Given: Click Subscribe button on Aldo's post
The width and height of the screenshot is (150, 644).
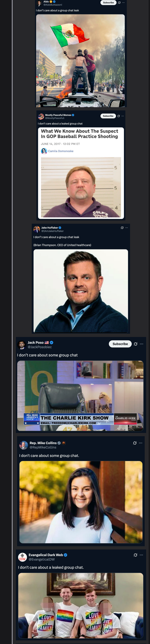Looking at the screenshot, I should [108, 2].
